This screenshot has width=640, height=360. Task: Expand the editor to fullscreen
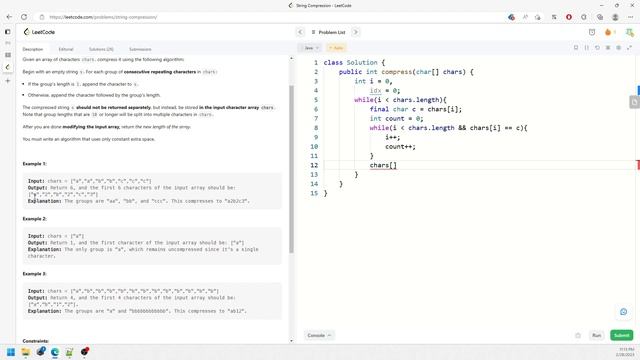(629, 48)
